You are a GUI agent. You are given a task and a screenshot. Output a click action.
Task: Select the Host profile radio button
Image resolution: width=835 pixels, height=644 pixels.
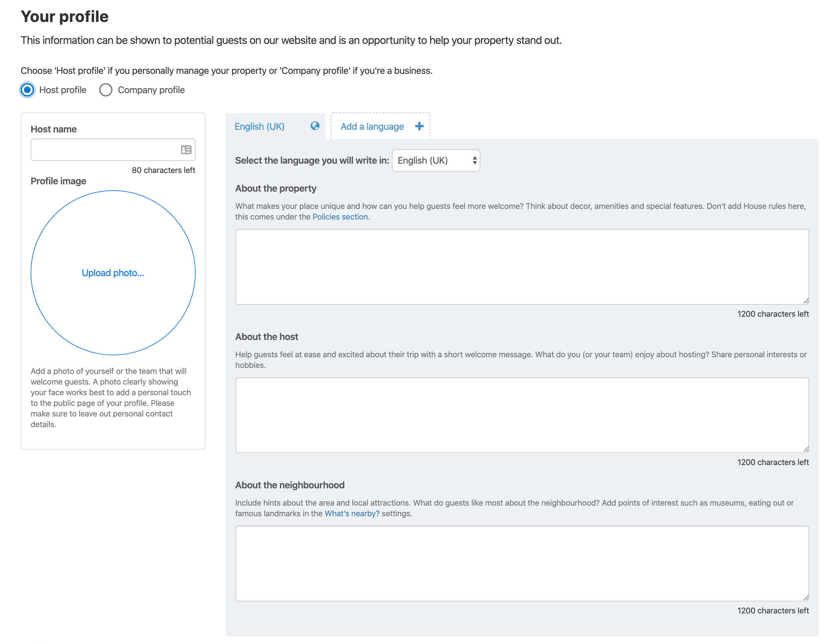(x=28, y=90)
